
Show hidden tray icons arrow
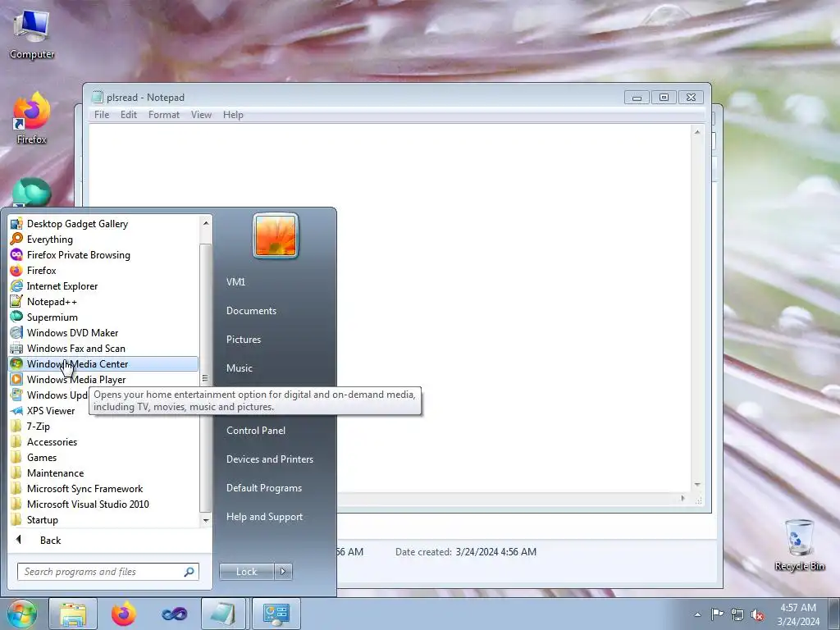tap(697, 614)
